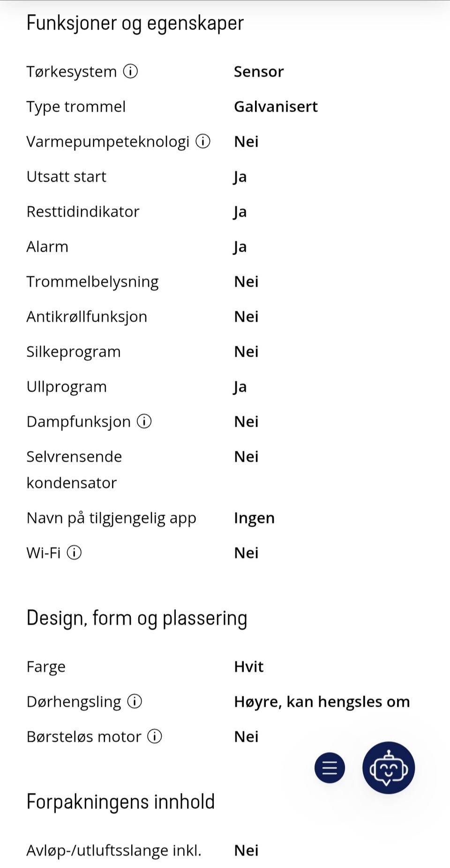Select the Tørkesystem label text
Image resolution: width=450 pixels, height=868 pixels.
click(71, 71)
